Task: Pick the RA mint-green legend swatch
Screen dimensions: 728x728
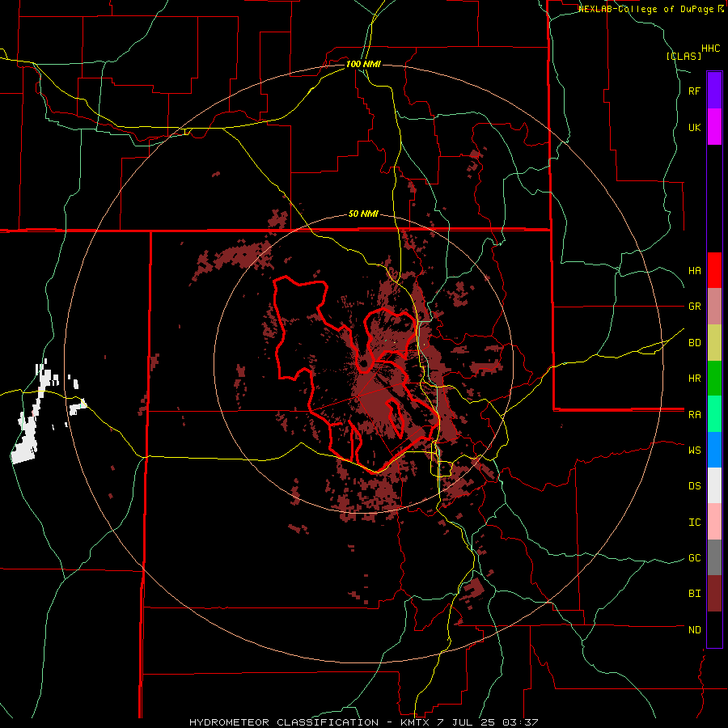Action: (x=714, y=414)
